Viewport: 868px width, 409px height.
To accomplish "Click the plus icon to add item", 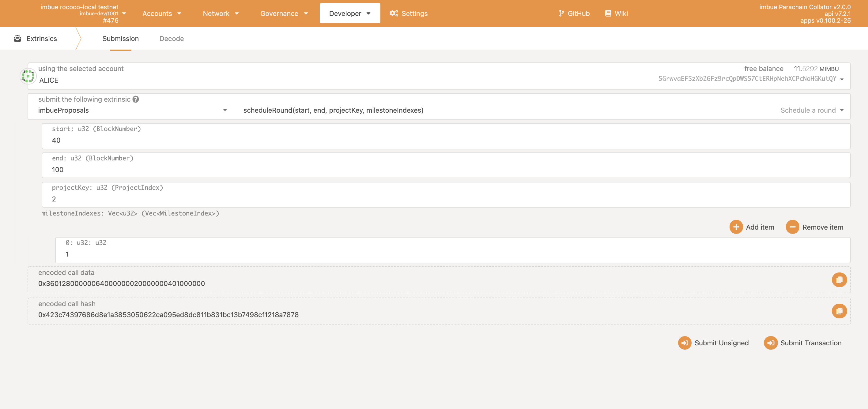I will [736, 227].
